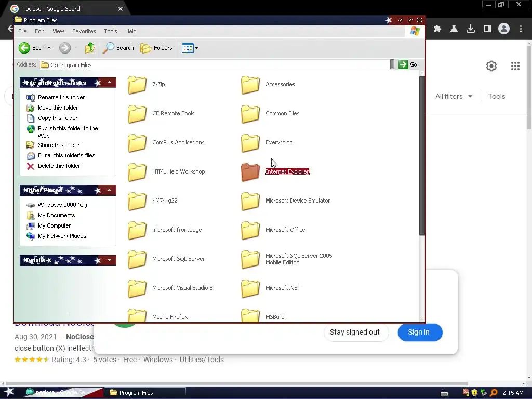Image resolution: width=532 pixels, height=399 pixels.
Task: Click the Sign in button
Action: point(420,332)
